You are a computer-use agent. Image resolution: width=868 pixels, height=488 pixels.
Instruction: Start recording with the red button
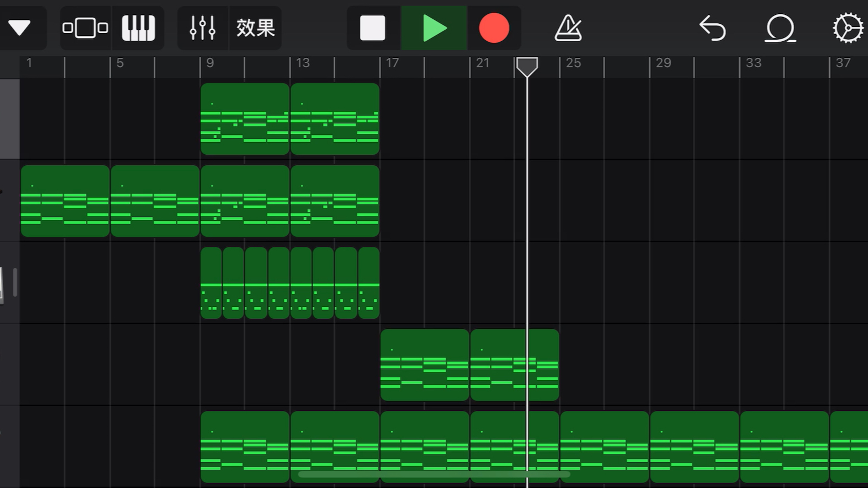494,28
